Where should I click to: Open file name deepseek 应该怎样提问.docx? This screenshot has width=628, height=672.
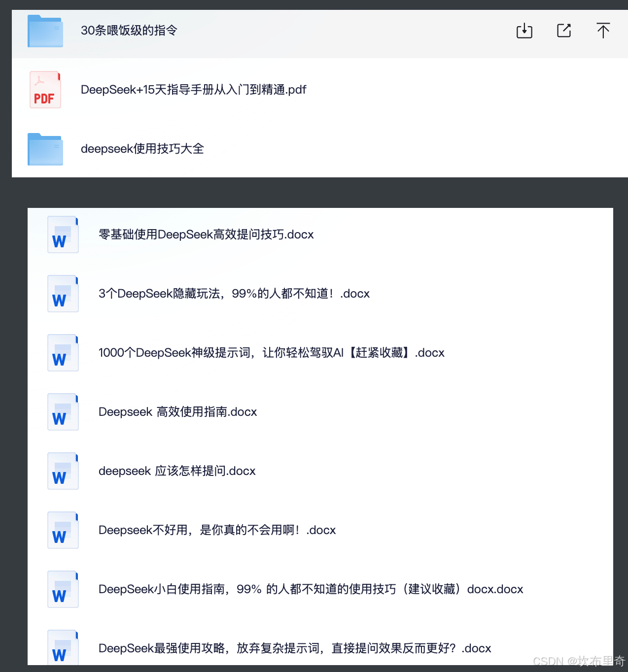click(x=177, y=471)
